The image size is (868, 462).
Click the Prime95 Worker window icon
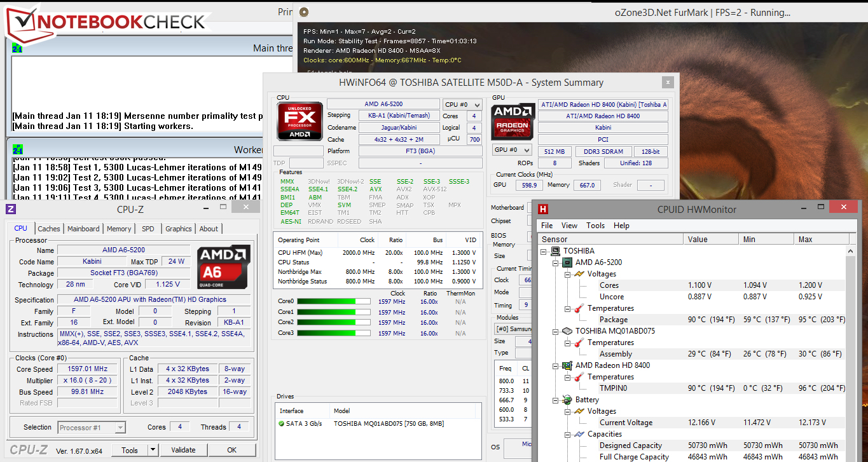coord(17,149)
